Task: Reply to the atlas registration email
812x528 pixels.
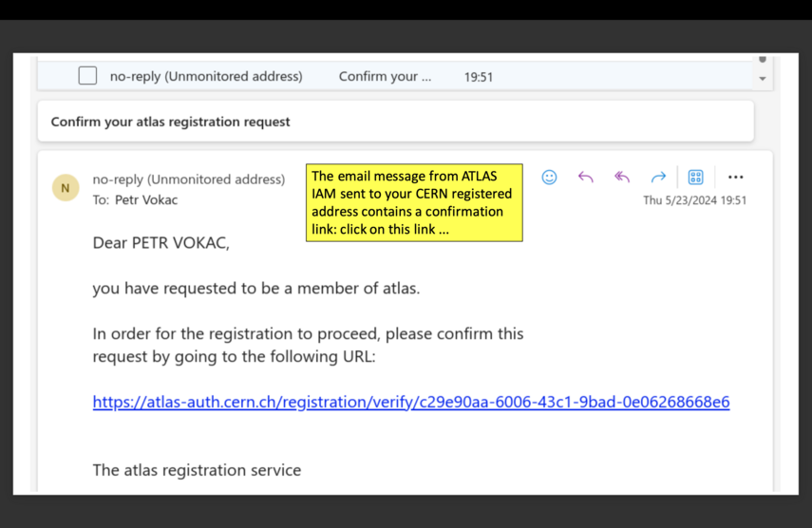Action: pos(585,178)
